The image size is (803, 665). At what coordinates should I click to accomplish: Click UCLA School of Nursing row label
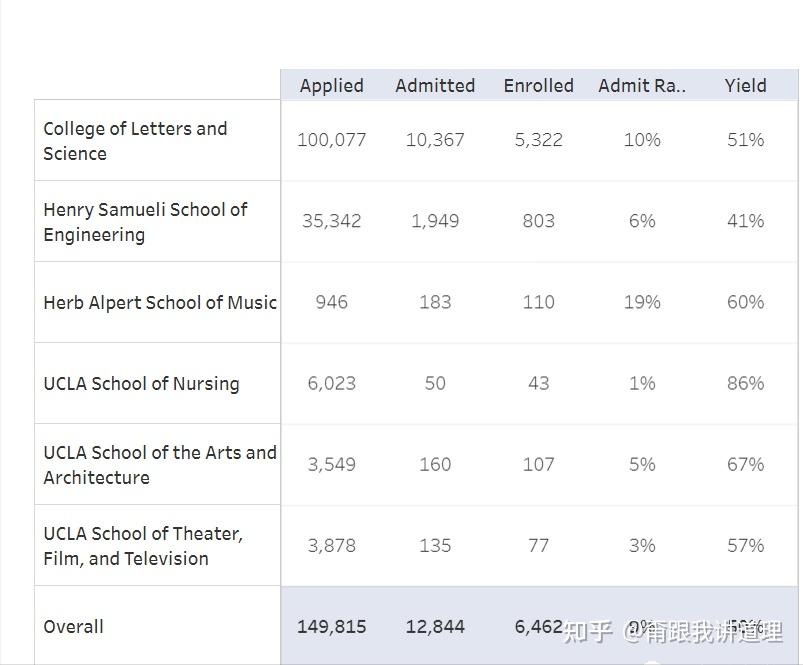click(141, 384)
